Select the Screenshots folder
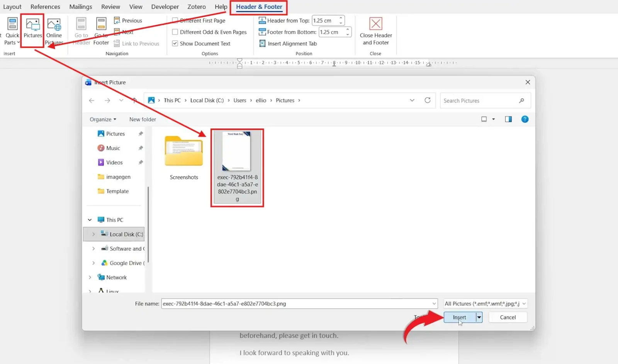The width and height of the screenshot is (618, 364). (184, 158)
